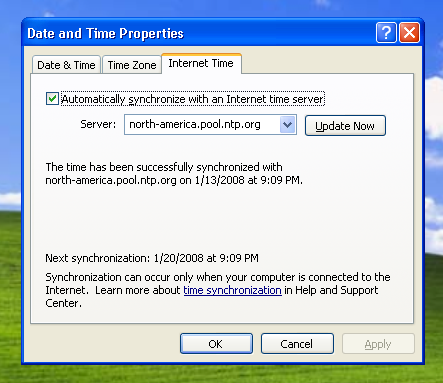Open the time synchronization help link
Image resolution: width=443 pixels, height=383 pixels.
click(232, 290)
